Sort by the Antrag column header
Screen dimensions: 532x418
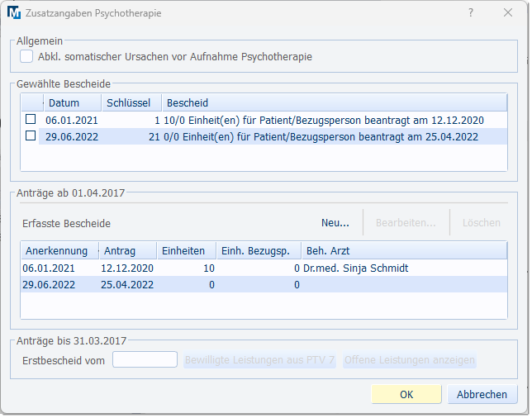click(128, 251)
